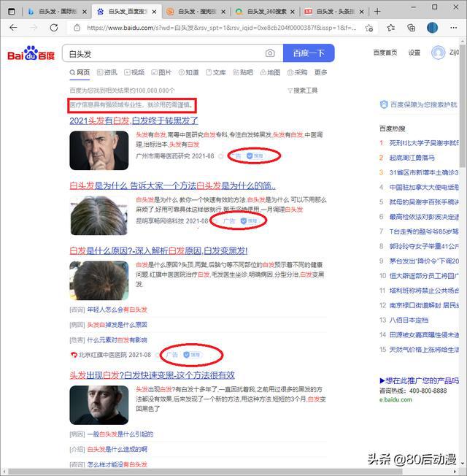Open result 头发出现白发?白发快速变黑
This screenshot has height=476, width=467.
click(152, 375)
